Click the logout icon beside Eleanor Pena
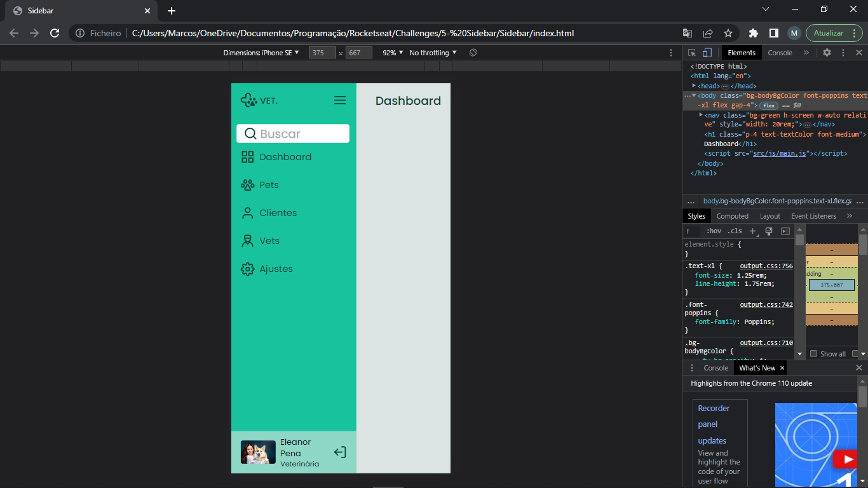The height and width of the screenshot is (488, 868). 340,452
